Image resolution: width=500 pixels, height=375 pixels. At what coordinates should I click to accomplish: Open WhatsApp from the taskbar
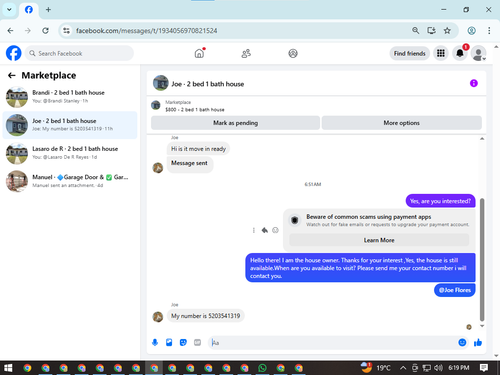(x=262, y=368)
